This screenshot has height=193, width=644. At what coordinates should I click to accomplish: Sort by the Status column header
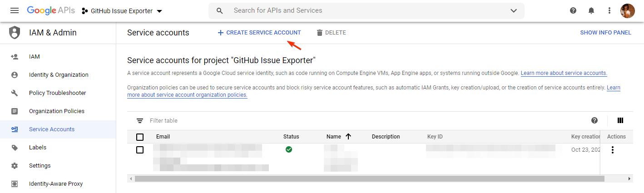coord(291,137)
